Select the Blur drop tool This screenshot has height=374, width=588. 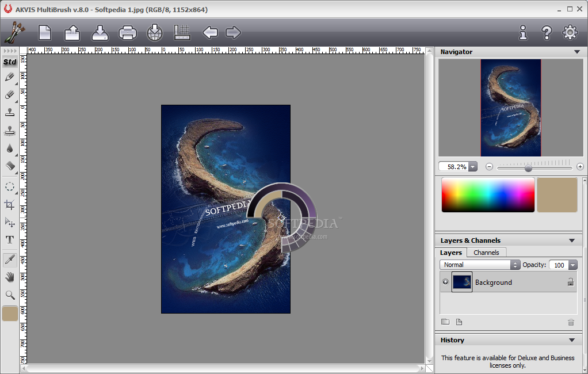click(10, 148)
